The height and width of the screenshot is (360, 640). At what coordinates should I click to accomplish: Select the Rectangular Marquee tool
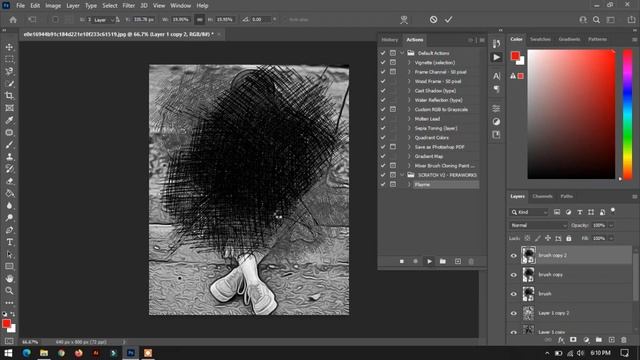coord(9,59)
